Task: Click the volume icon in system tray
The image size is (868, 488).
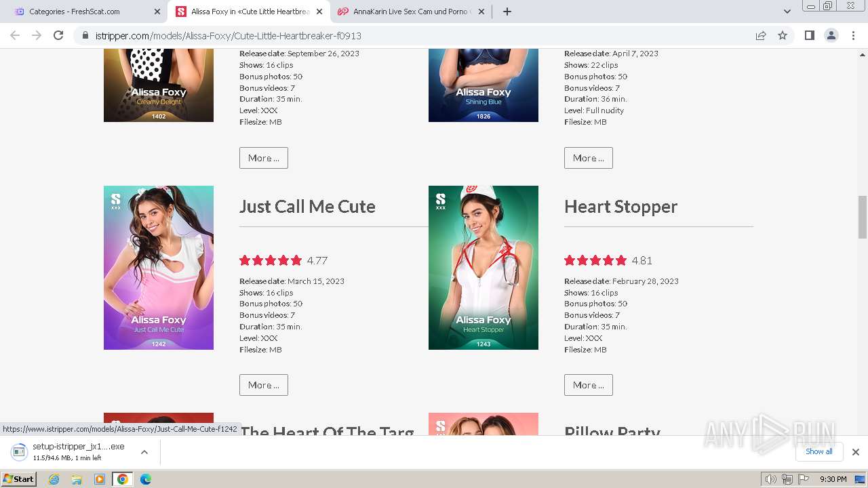Action: [x=770, y=479]
